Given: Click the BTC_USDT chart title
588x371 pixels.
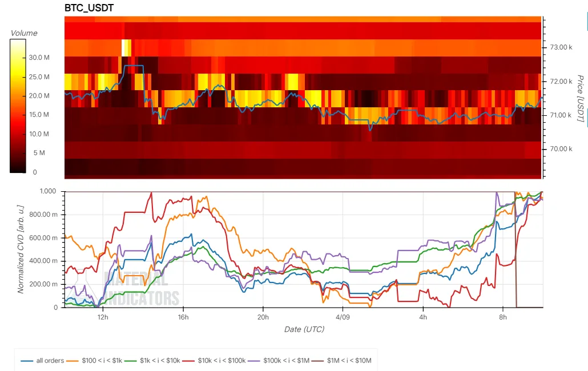Looking at the screenshot, I should (89, 9).
